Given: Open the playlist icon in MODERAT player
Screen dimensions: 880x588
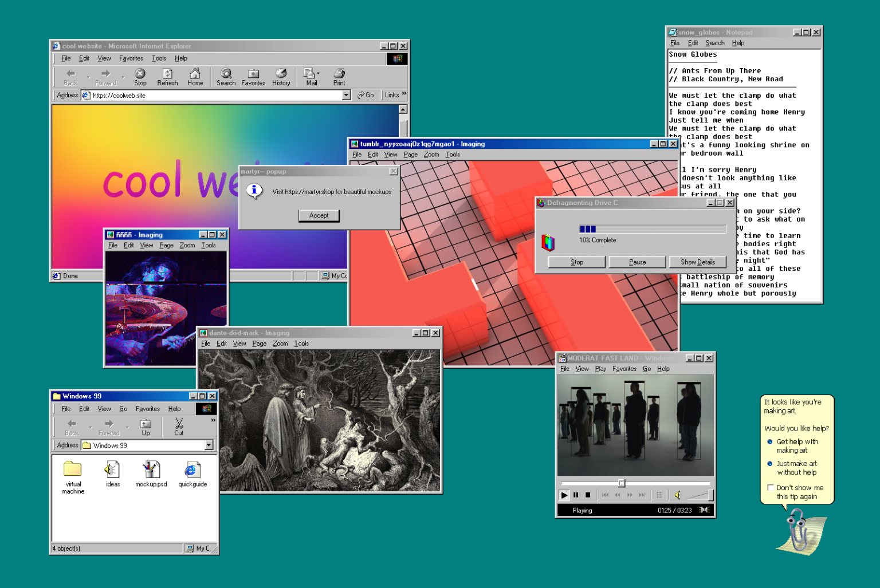Looking at the screenshot, I should [x=659, y=495].
